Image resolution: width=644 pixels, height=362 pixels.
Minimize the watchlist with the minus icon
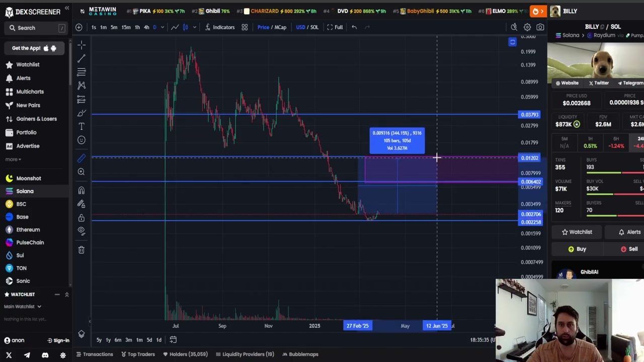click(57, 295)
